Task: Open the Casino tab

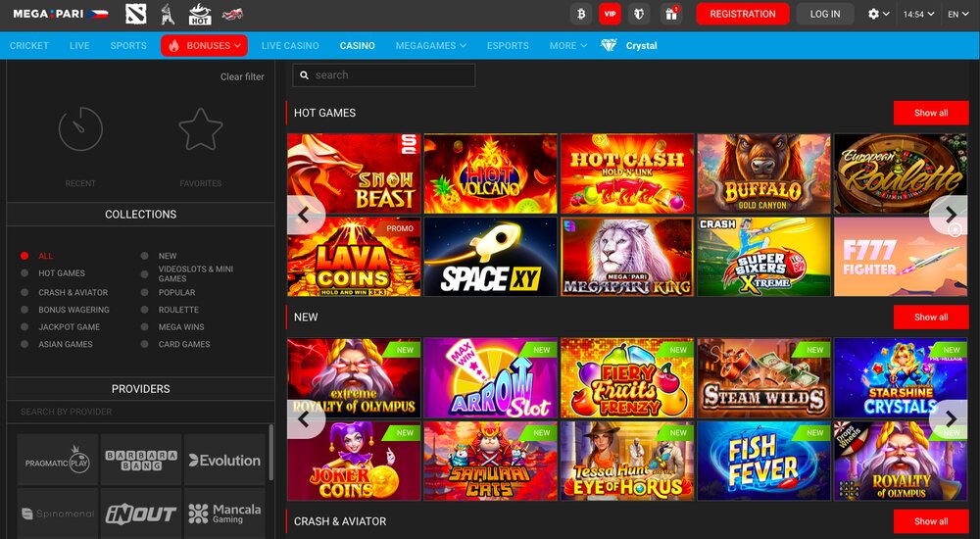Action: click(358, 46)
